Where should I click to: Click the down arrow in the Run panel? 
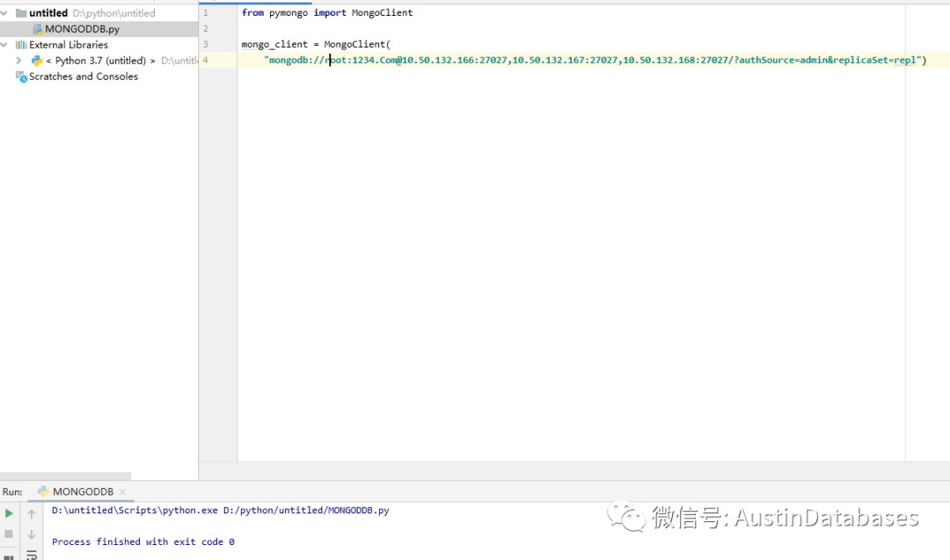[32, 535]
